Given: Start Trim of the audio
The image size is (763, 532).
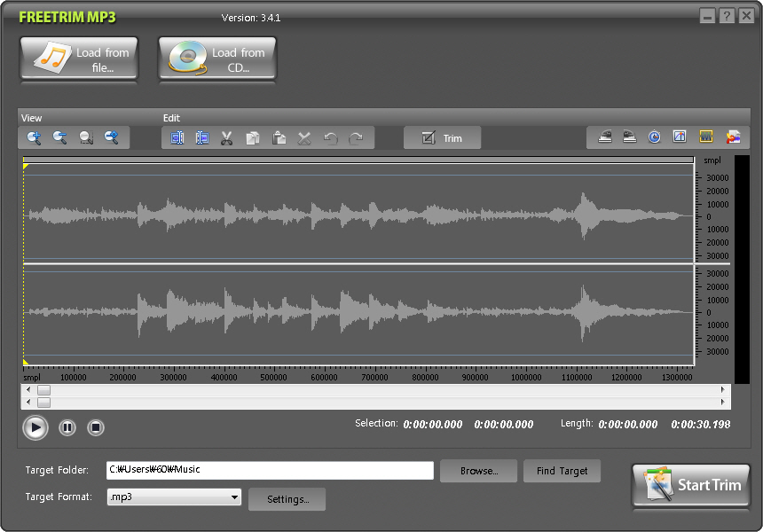Looking at the screenshot, I should coord(691,485).
